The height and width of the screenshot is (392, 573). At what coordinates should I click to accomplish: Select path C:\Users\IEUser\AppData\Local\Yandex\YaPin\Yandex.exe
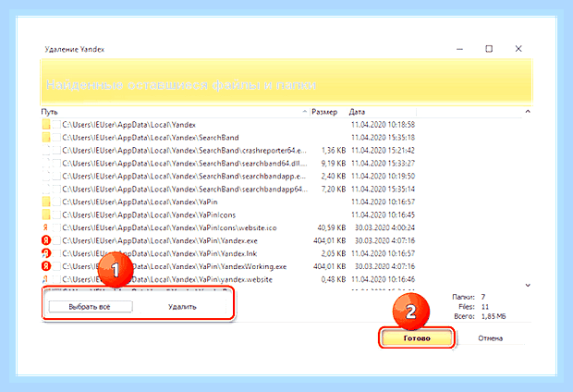[x=160, y=240]
